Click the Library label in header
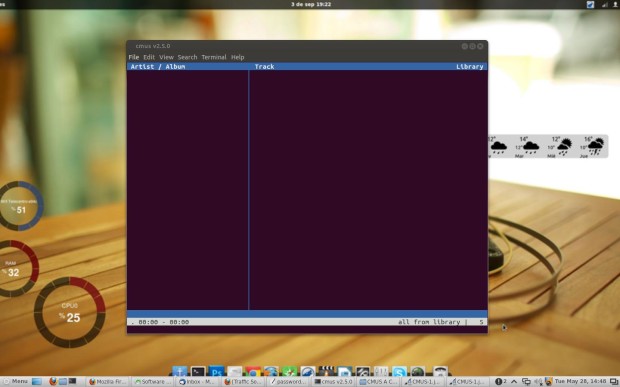The width and height of the screenshot is (620, 387). coord(469,66)
